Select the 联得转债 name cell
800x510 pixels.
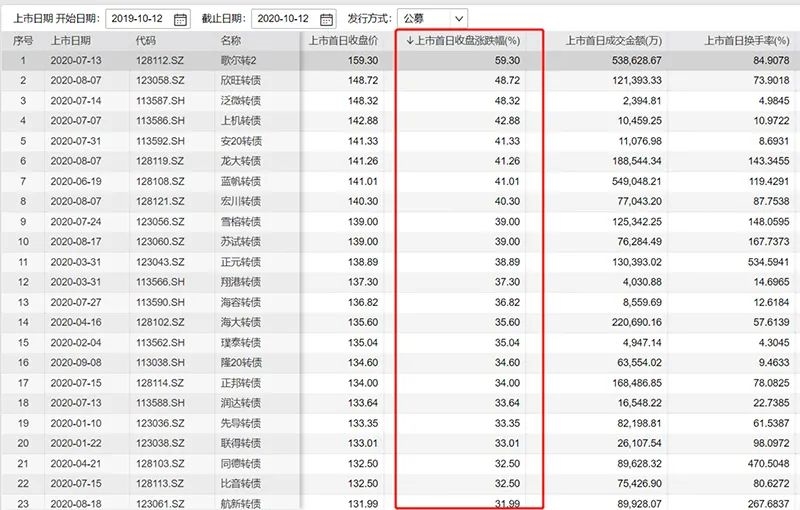tap(241, 443)
